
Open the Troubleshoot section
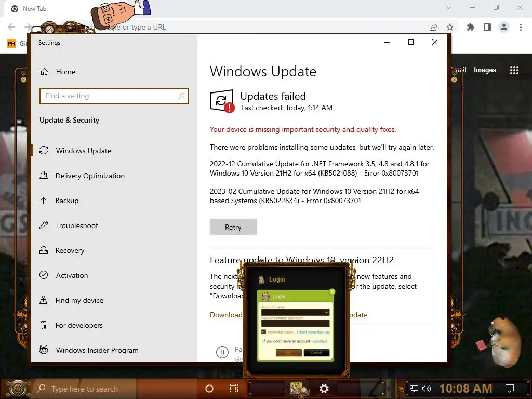77,225
